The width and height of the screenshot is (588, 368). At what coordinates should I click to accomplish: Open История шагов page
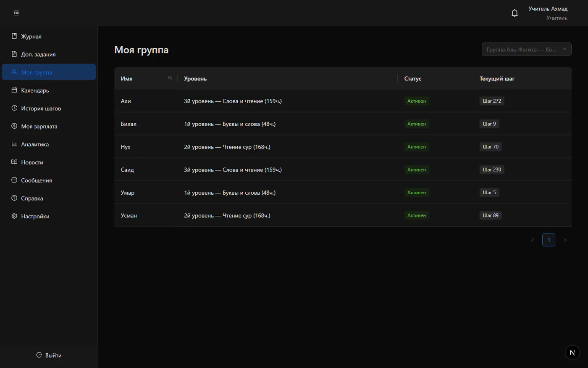tap(49, 108)
